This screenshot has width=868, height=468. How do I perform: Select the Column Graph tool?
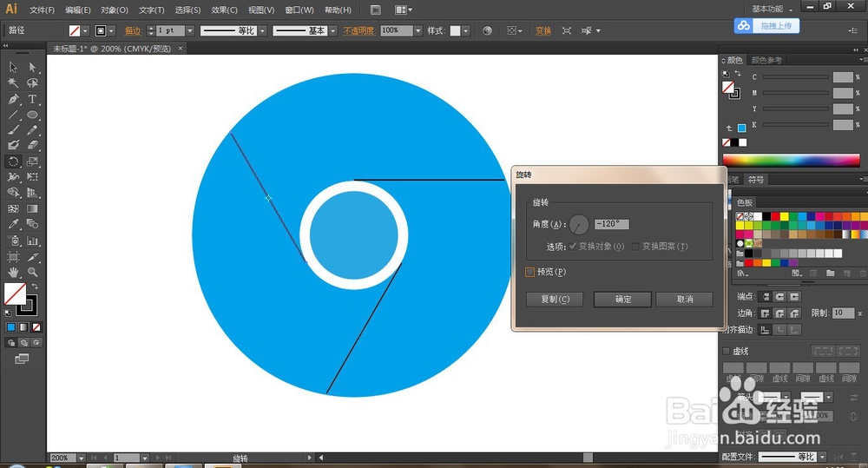pos(33,241)
